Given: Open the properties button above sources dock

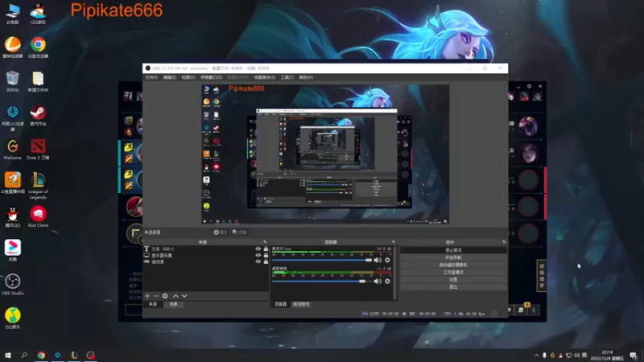Looking at the screenshot, I should 220,232.
